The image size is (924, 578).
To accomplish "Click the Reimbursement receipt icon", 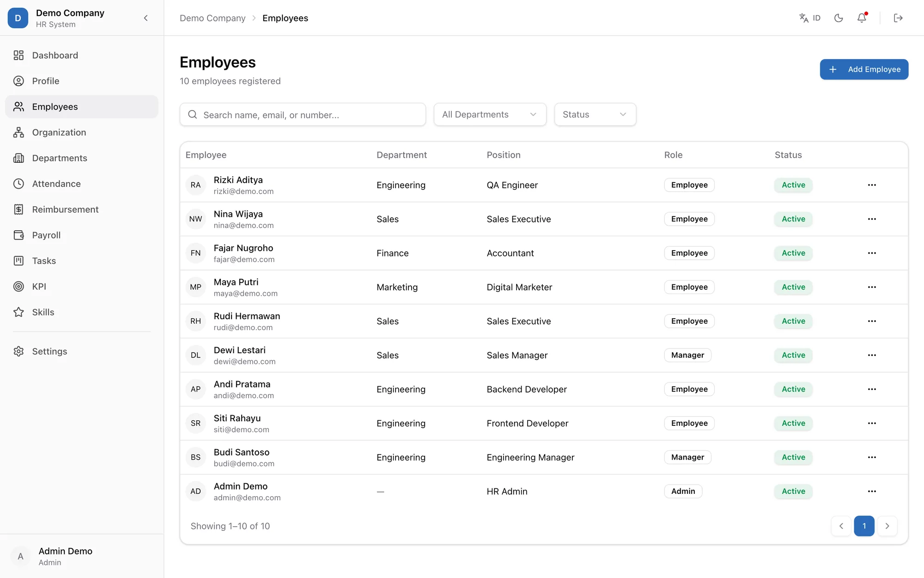I will click(x=18, y=209).
